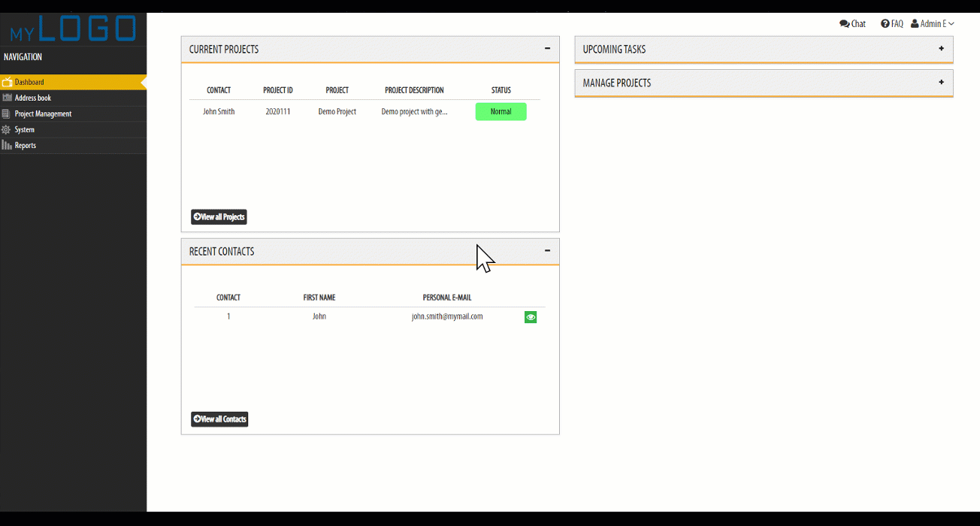The height and width of the screenshot is (526, 980).
Task: Open Chat via speech bubble icon
Action: pyautogui.click(x=844, y=24)
